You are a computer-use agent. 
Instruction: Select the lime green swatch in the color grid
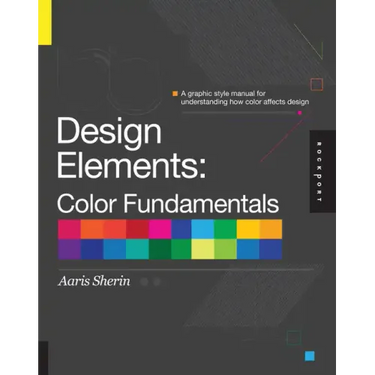pos(225,249)
